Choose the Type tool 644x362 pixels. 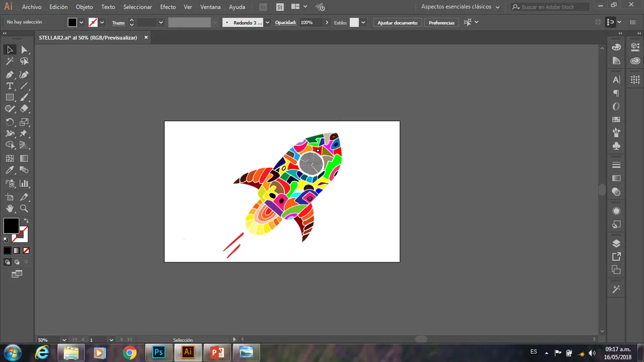[x=10, y=86]
